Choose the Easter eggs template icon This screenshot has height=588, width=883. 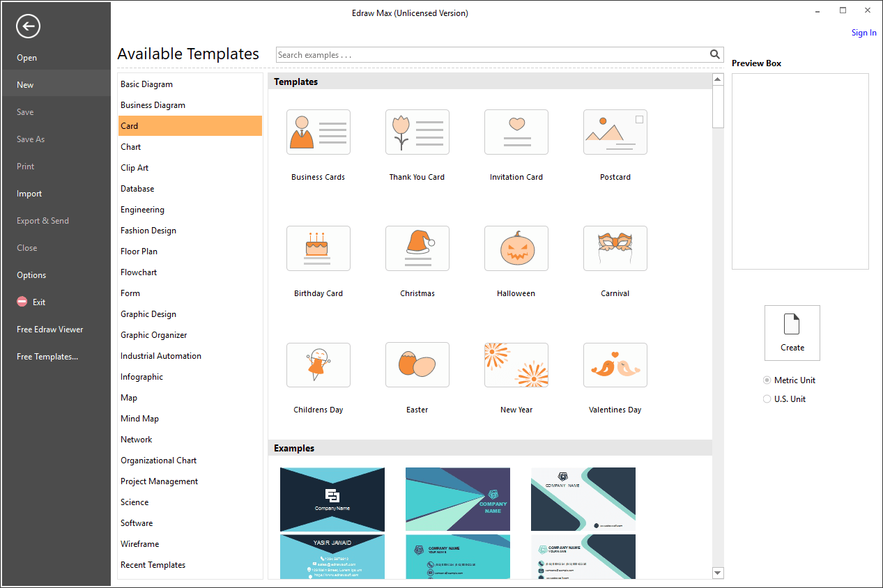417,364
